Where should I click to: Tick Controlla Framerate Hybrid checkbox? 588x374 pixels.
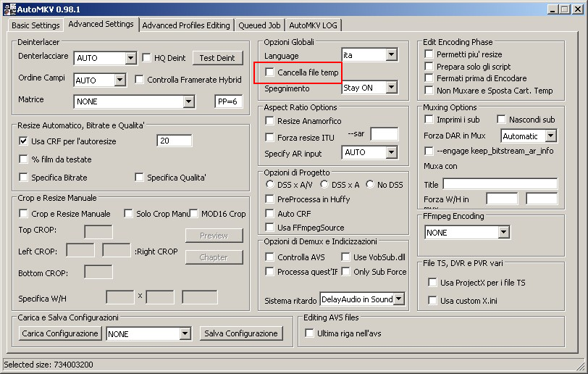139,79
